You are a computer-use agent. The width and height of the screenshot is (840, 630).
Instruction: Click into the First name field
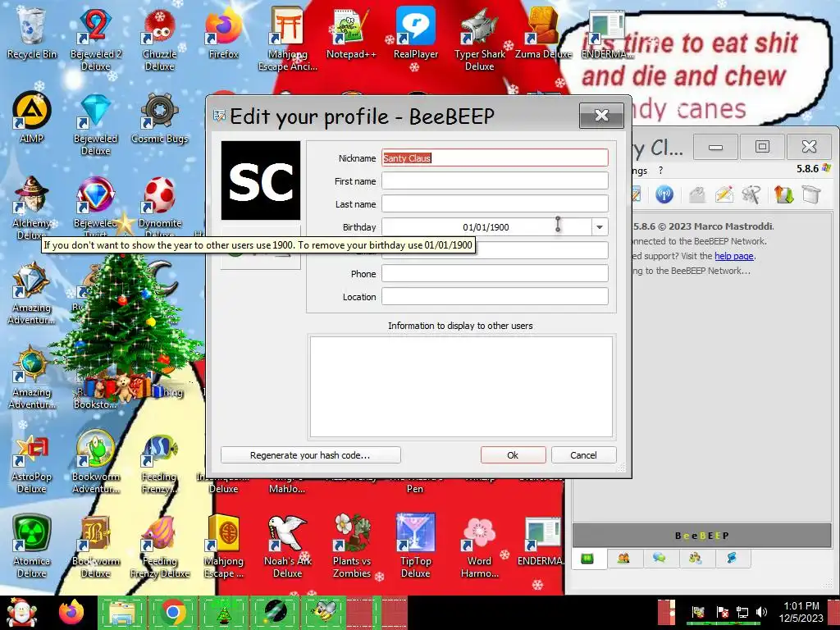pyautogui.click(x=495, y=181)
